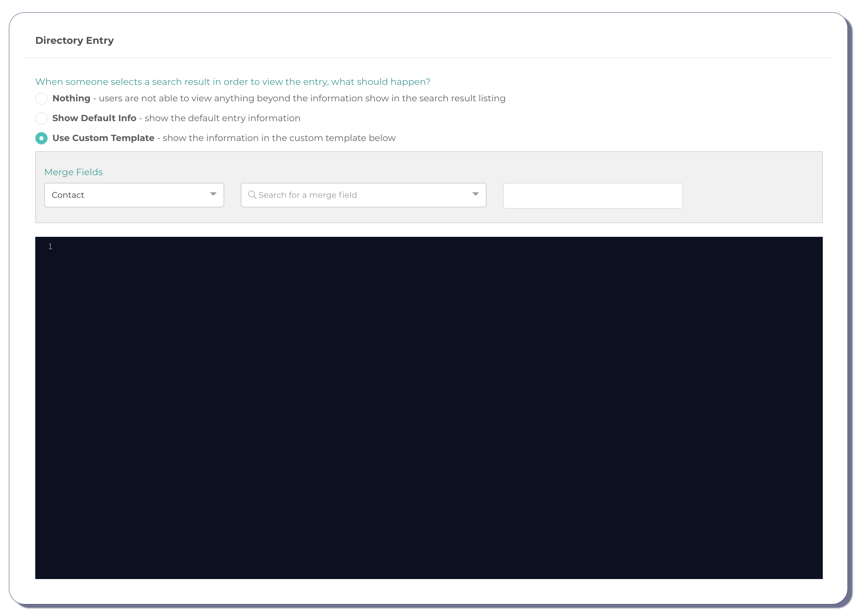856x616 pixels.
Task: Type in the Search for a merge field box
Action: (340, 195)
